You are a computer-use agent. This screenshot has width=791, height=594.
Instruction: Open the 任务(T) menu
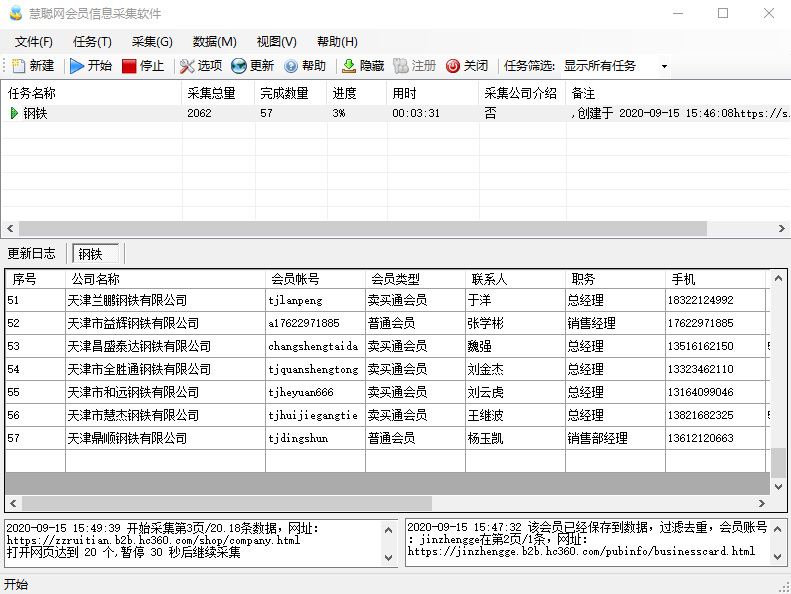92,42
